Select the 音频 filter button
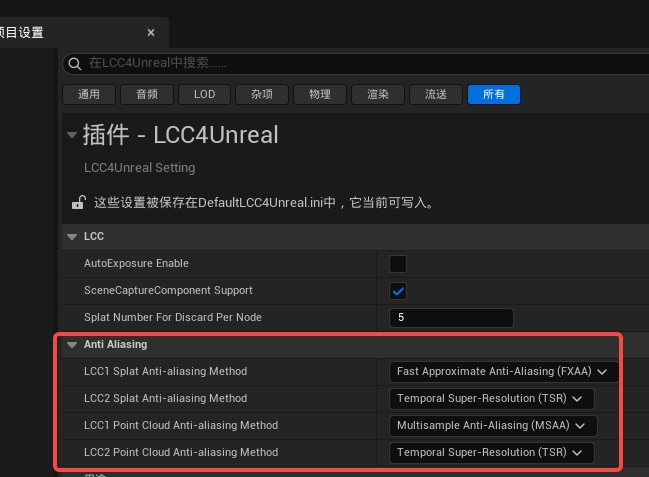This screenshot has height=477, width=649. (147, 94)
